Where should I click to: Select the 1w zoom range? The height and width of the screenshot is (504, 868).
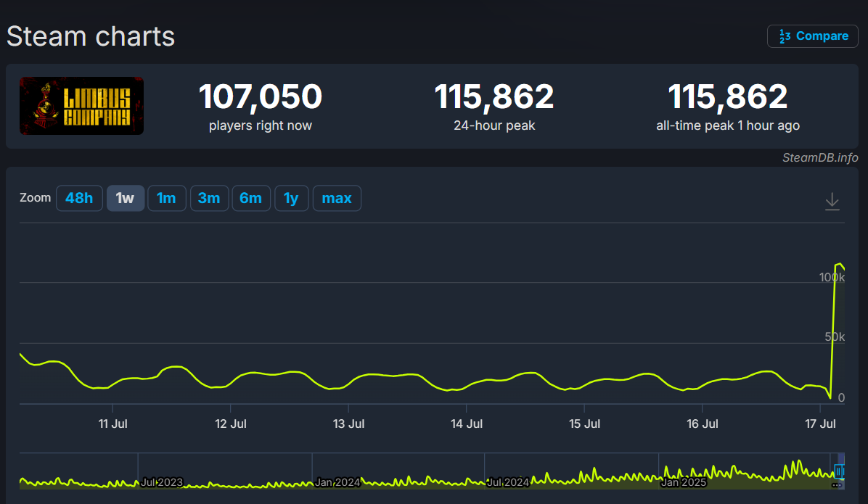click(x=125, y=198)
